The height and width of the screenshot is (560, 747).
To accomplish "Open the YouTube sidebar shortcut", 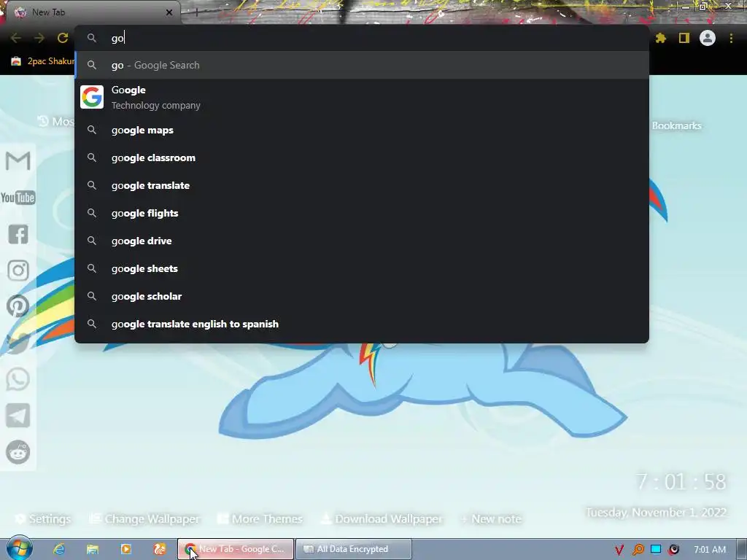I will 18,198.
